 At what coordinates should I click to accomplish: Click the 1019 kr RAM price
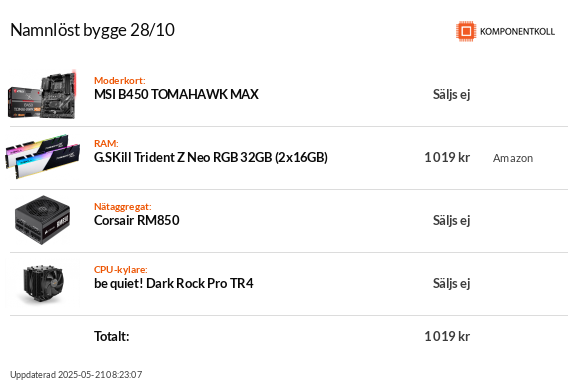tap(447, 157)
